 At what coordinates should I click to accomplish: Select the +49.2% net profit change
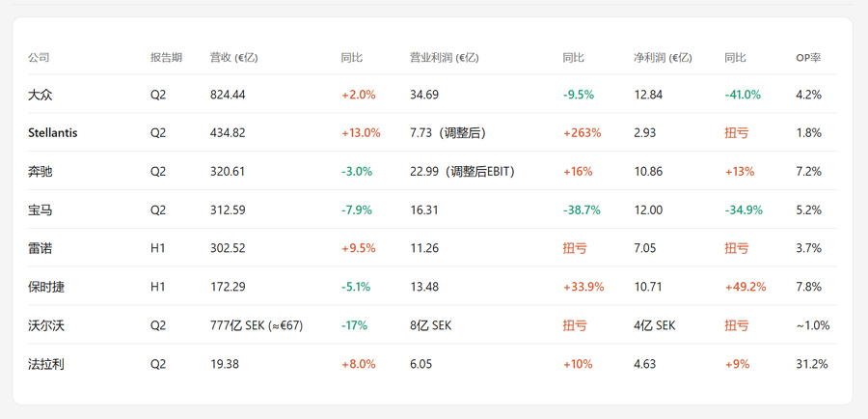pyautogui.click(x=746, y=287)
